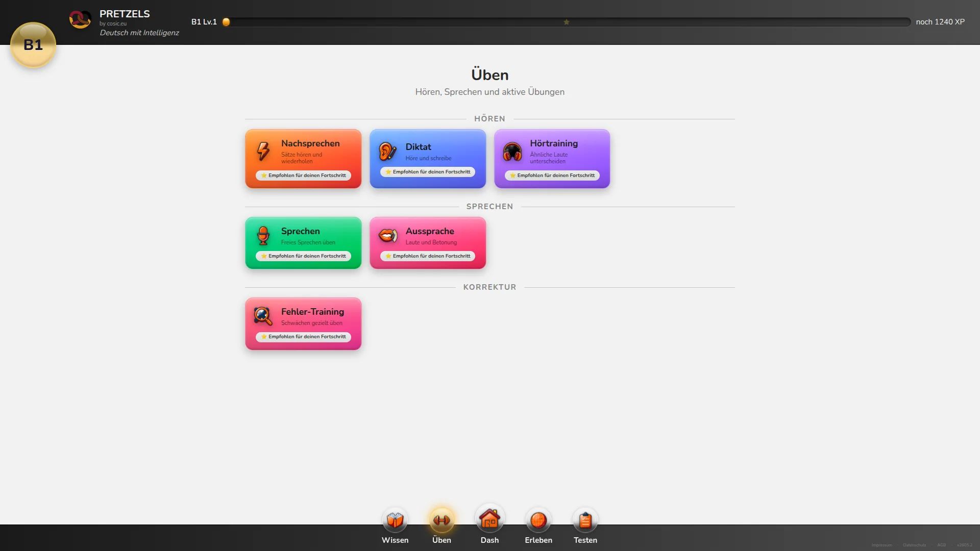Click 'Höre und schreibe' description
The height and width of the screenshot is (551, 980).
tap(428, 158)
